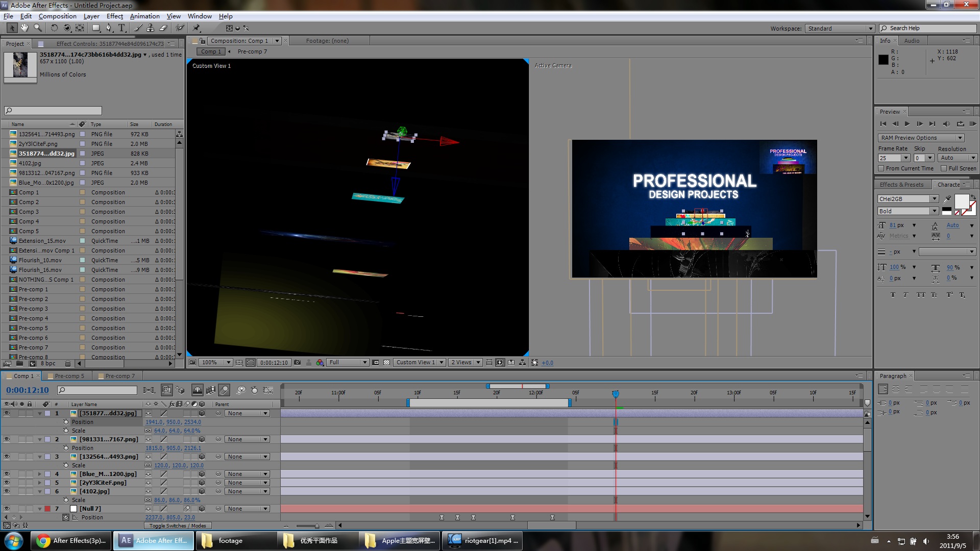Open the Workspace Standard dropdown
980x551 pixels.
(x=840, y=29)
